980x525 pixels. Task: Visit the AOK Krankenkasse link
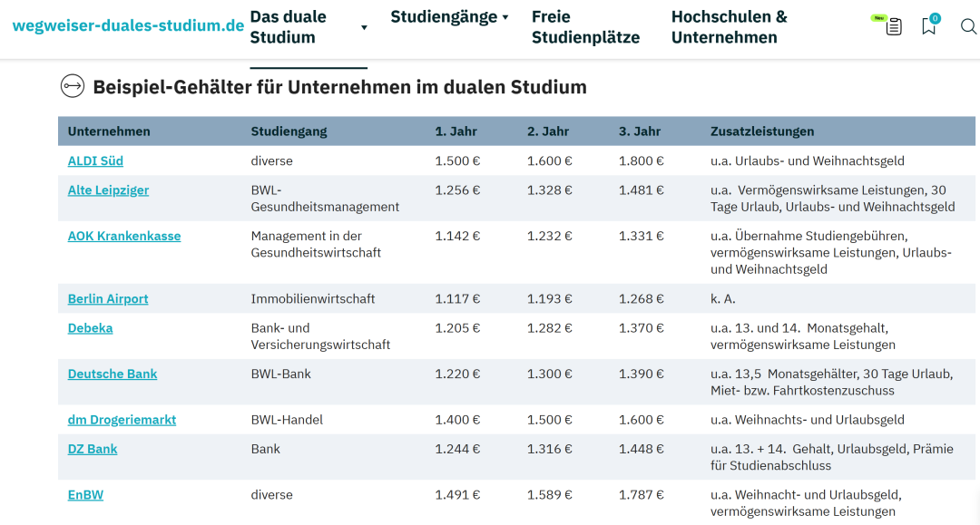[124, 236]
